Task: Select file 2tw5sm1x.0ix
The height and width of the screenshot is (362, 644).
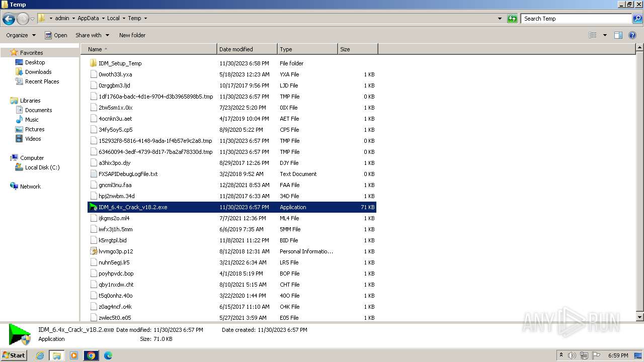Action: [x=115, y=108]
